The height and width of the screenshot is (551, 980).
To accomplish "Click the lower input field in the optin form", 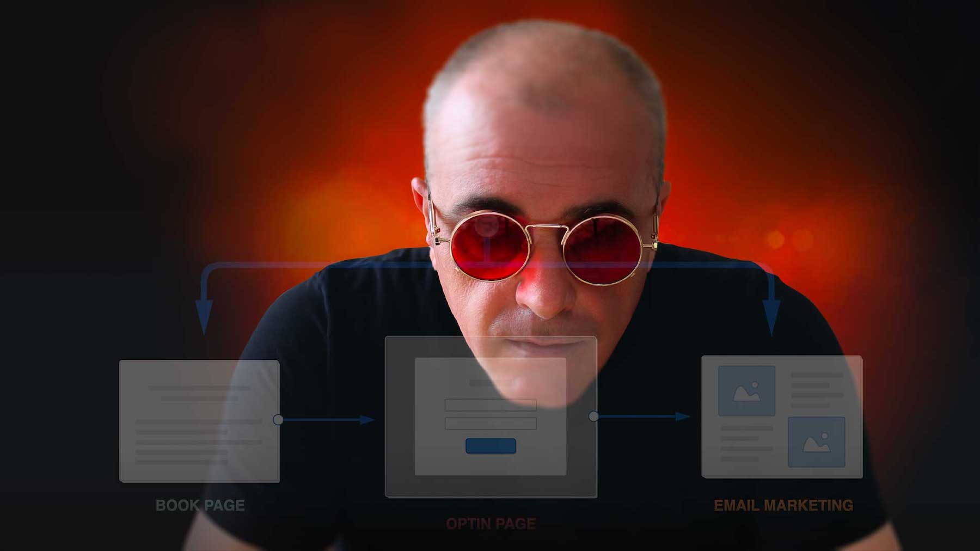I will (x=491, y=423).
